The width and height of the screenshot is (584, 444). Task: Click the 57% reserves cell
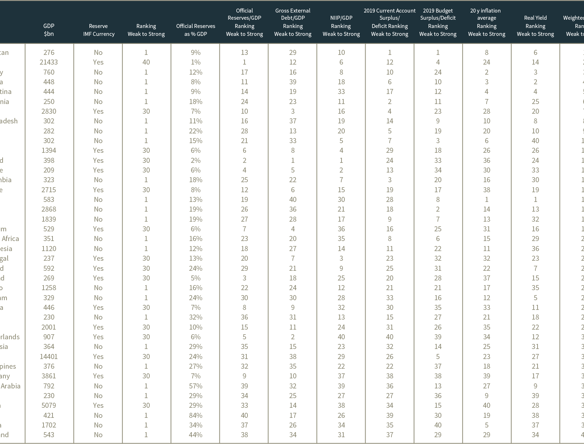pyautogui.click(x=196, y=386)
